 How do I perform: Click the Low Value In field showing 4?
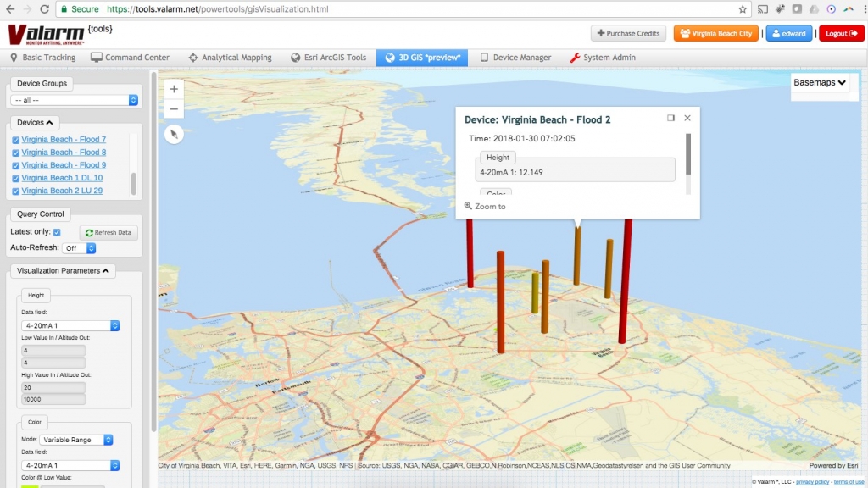(x=53, y=350)
